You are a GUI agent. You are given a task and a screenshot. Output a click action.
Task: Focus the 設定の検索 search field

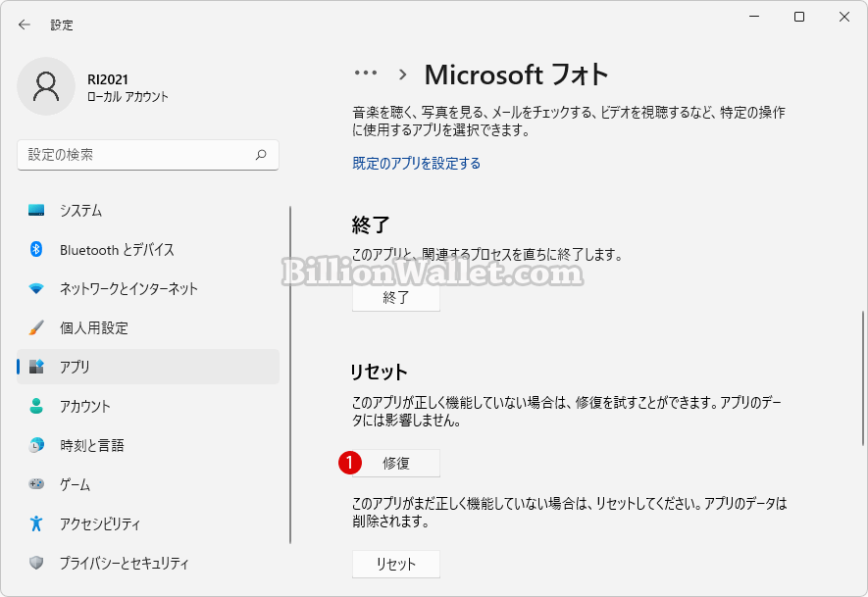[148, 155]
